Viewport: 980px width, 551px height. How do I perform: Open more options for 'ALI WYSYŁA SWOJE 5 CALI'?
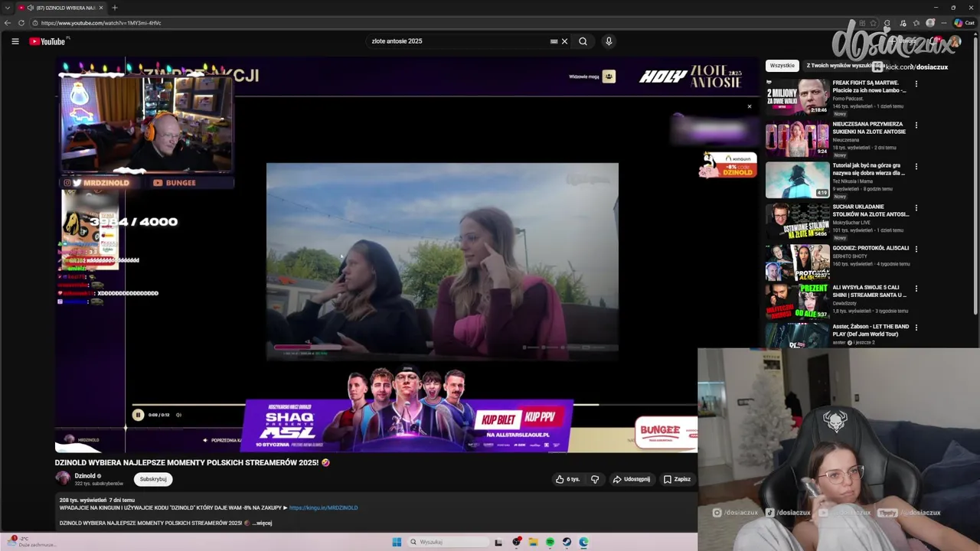pyautogui.click(x=916, y=289)
